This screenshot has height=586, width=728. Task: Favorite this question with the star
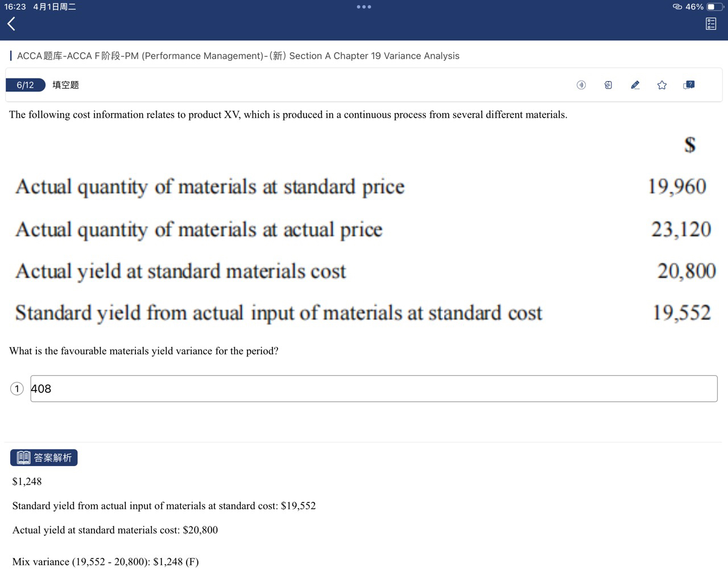[x=662, y=85]
